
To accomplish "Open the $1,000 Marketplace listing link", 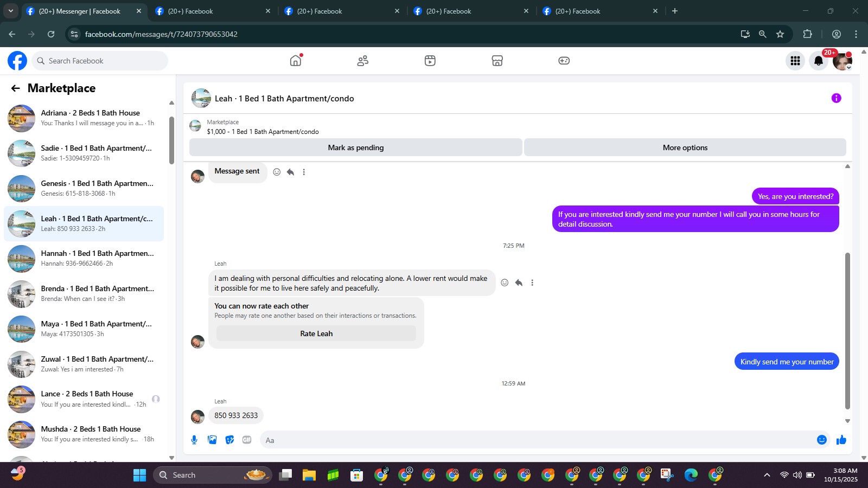I will 263,132.
